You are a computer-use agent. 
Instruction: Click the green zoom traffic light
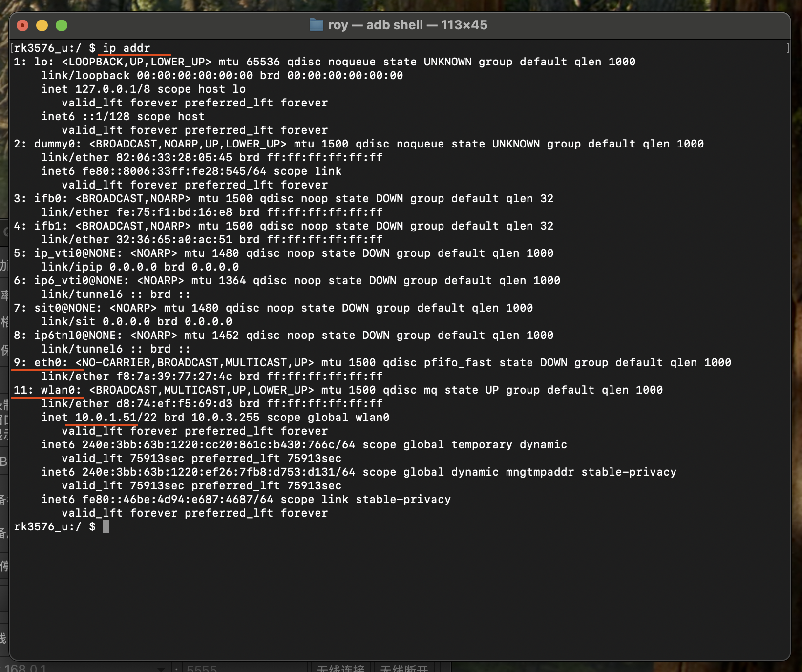[x=61, y=25]
